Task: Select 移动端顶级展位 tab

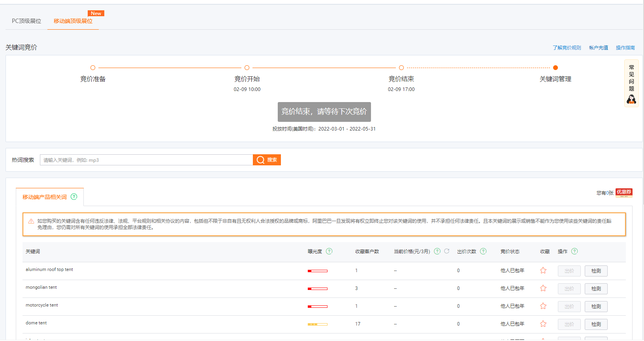Action: pos(73,21)
